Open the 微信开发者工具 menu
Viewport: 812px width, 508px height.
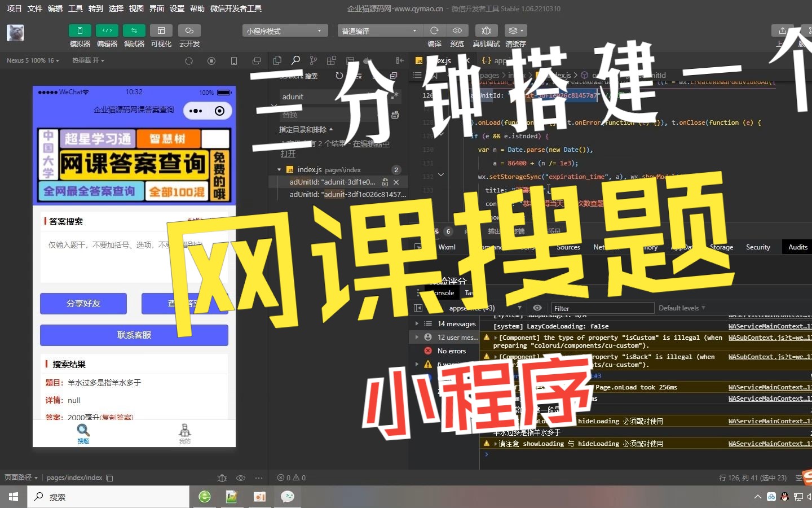point(236,8)
